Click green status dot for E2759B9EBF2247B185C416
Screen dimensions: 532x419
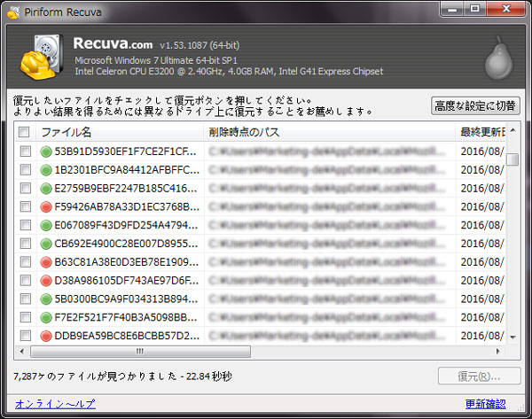point(46,189)
